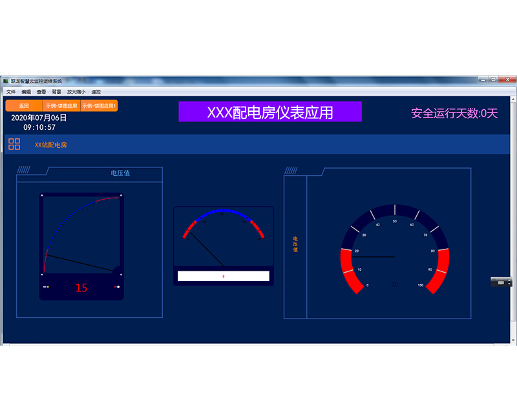
Task: Open the 示例-饼图应用1 page button
Action: pyautogui.click(x=99, y=106)
